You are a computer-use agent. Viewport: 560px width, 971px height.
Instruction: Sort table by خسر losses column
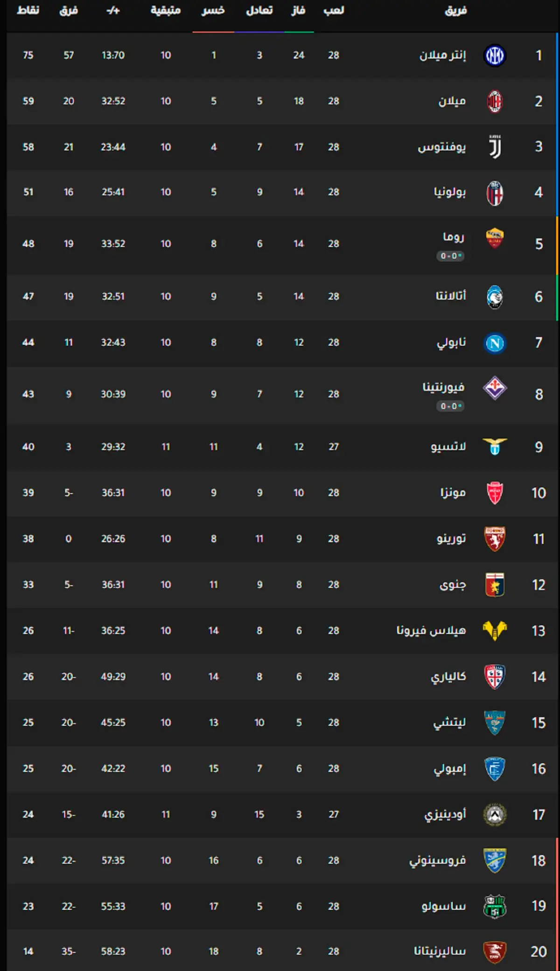pos(213,10)
